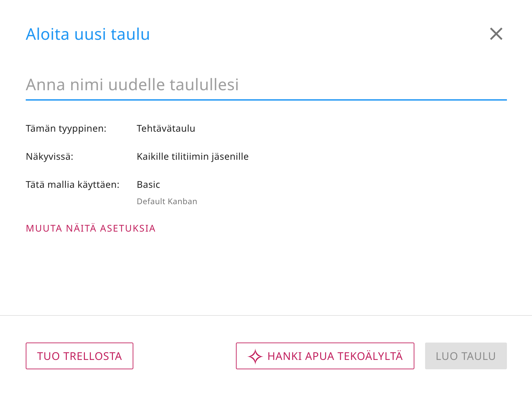Viewport: 532px width, 393px height.
Task: Open Muuta näitä asetuksia settings link
Action: pos(91,228)
